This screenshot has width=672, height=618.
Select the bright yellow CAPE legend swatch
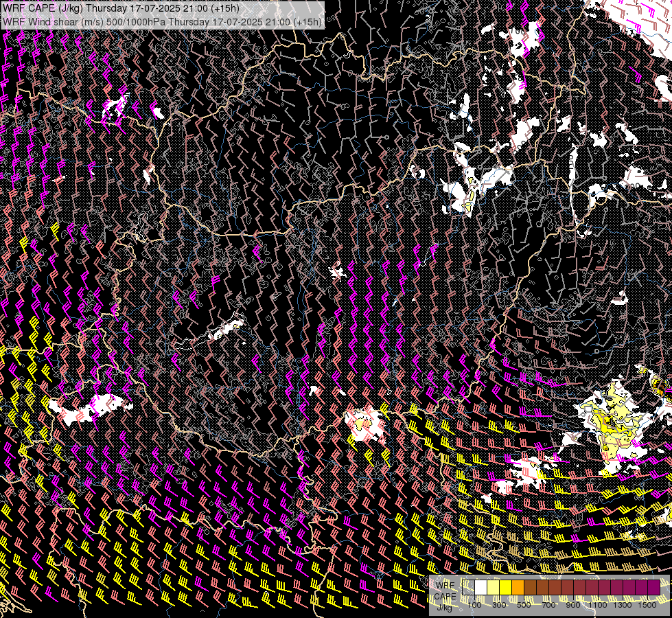tap(506, 587)
